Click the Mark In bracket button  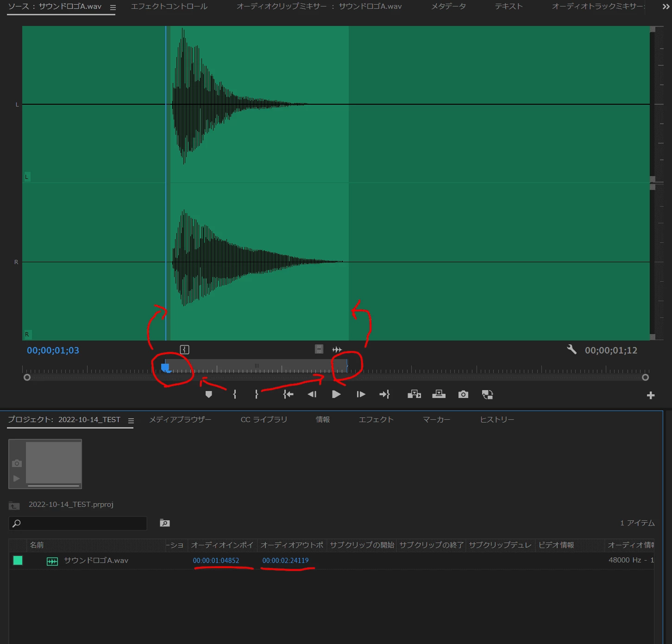235,394
